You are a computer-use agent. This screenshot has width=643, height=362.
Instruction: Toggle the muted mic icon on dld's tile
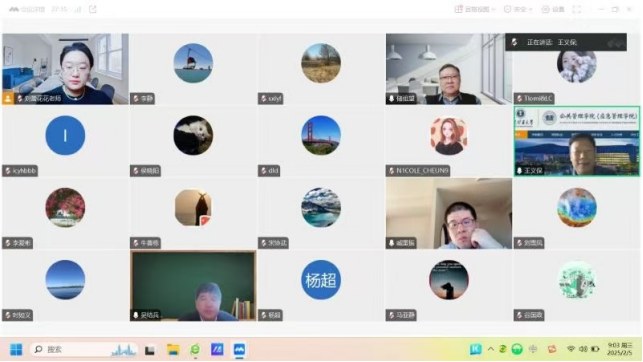(x=264, y=171)
